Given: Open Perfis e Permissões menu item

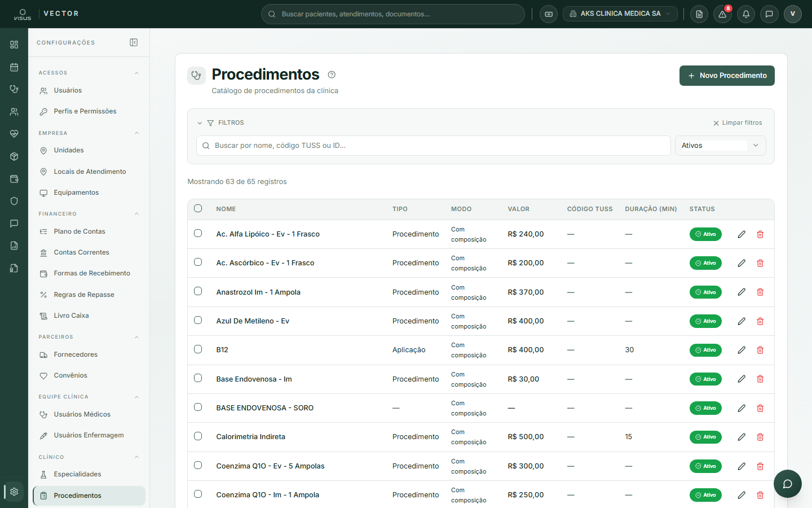Looking at the screenshot, I should click(89, 111).
